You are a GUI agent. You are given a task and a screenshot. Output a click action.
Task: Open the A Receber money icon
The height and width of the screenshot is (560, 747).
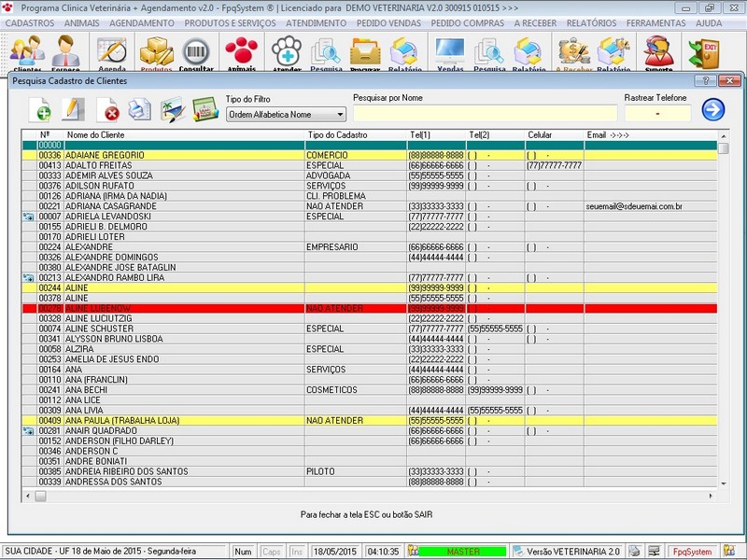tap(573, 52)
